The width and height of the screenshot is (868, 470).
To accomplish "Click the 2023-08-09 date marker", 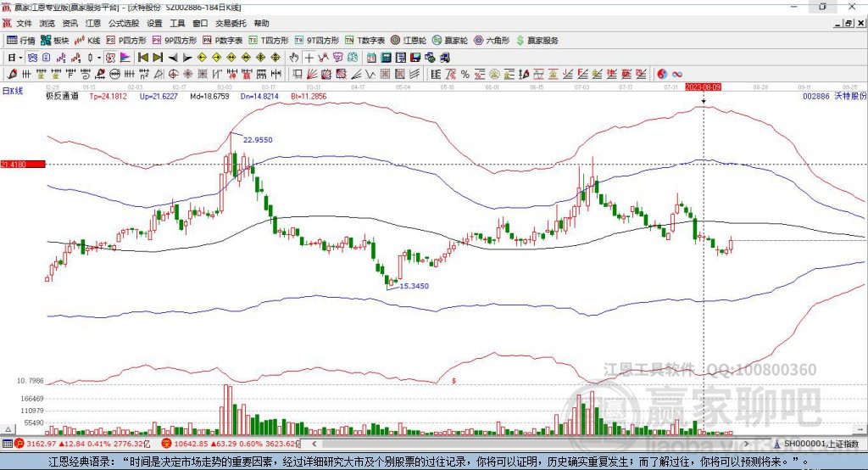I will (703, 87).
